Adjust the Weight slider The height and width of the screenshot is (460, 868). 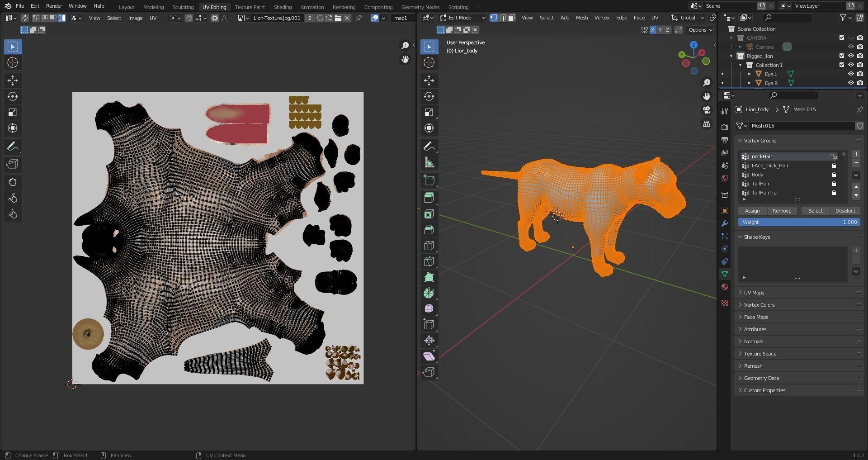[x=799, y=222]
